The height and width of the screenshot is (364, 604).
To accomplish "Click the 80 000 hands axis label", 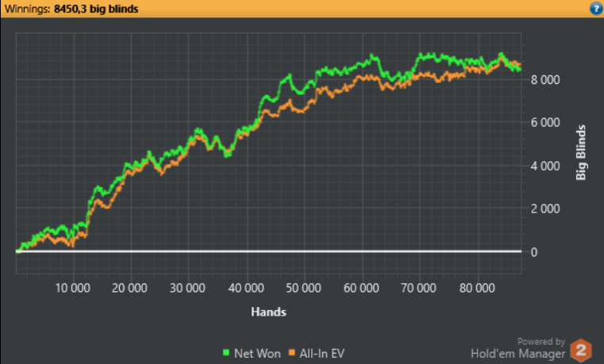I will 477,288.
